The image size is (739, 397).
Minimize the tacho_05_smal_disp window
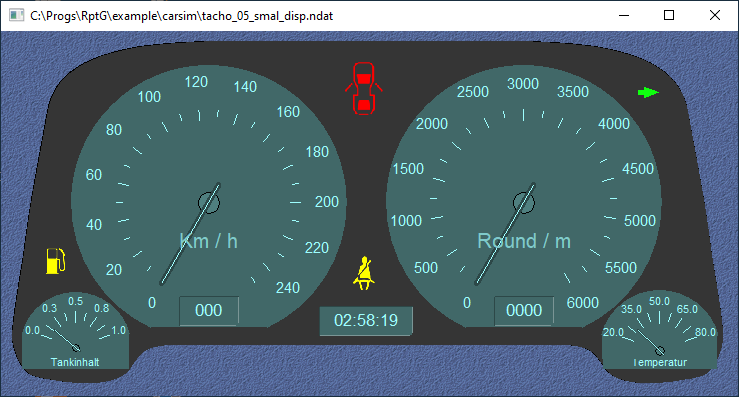coord(624,15)
